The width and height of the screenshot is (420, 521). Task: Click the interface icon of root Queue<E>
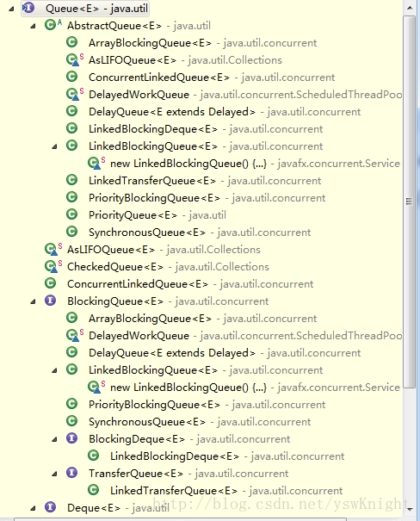(28, 8)
